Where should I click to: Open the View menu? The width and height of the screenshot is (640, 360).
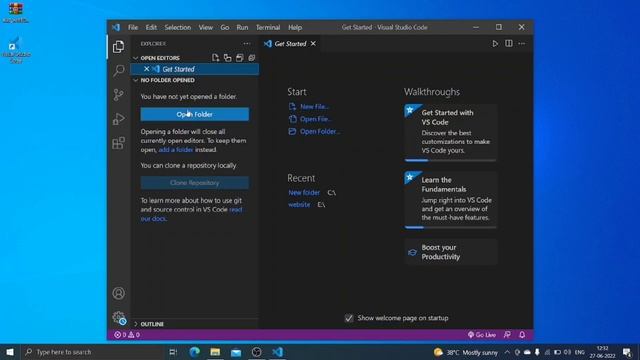pos(206,27)
